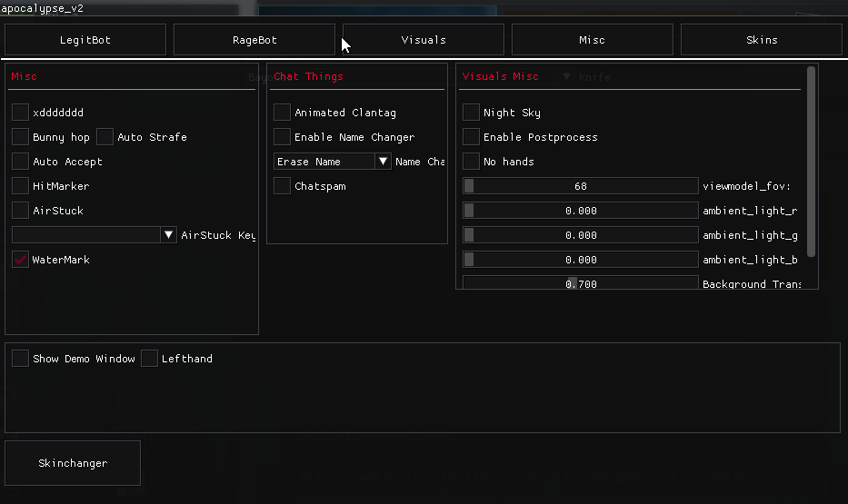Click the Visuals Misc heading

click(x=500, y=76)
